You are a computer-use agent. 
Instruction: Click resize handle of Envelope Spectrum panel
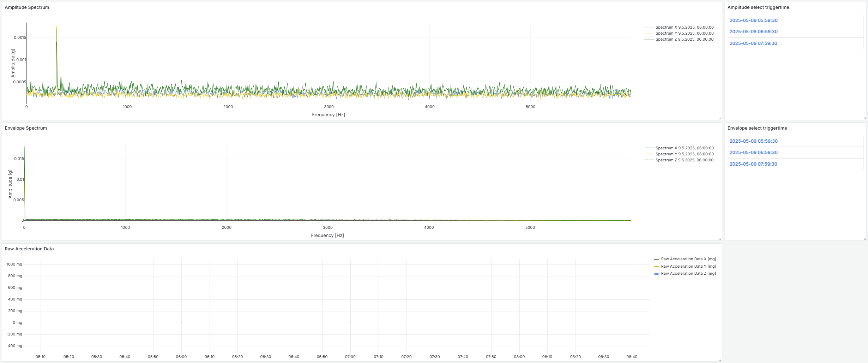click(720, 239)
